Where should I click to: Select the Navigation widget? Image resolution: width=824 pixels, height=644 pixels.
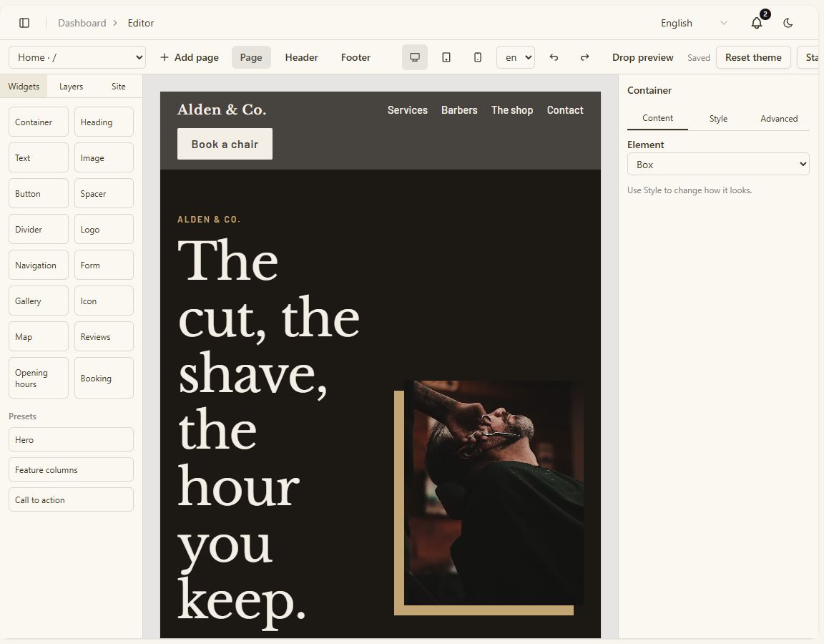39,265
